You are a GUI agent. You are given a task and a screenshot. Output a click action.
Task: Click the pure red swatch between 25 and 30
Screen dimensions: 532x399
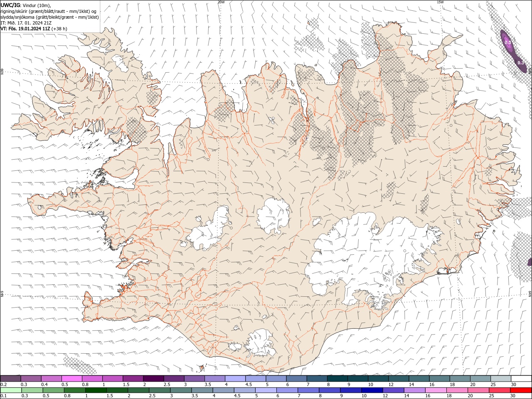(x=521, y=390)
